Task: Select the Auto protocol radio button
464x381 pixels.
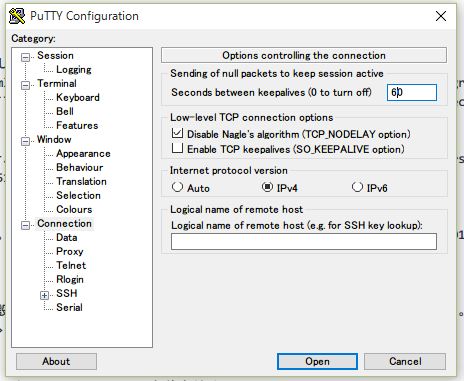Action: [x=177, y=187]
